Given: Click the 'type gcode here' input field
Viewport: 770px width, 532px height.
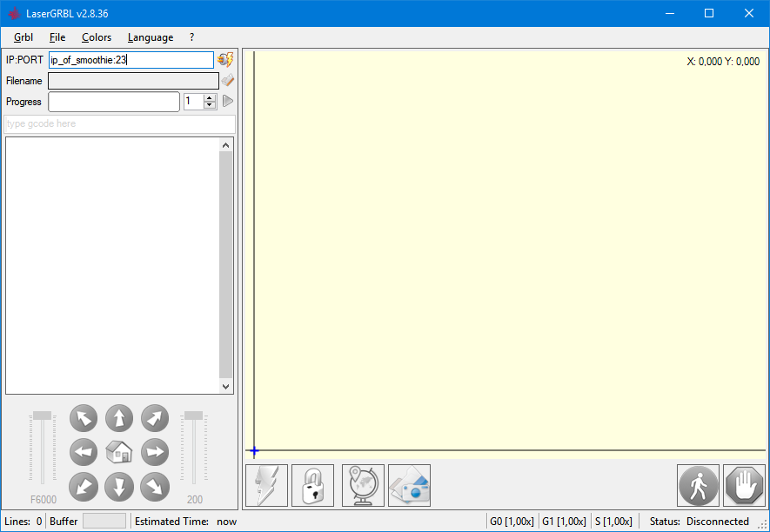Looking at the screenshot, I should [x=119, y=124].
